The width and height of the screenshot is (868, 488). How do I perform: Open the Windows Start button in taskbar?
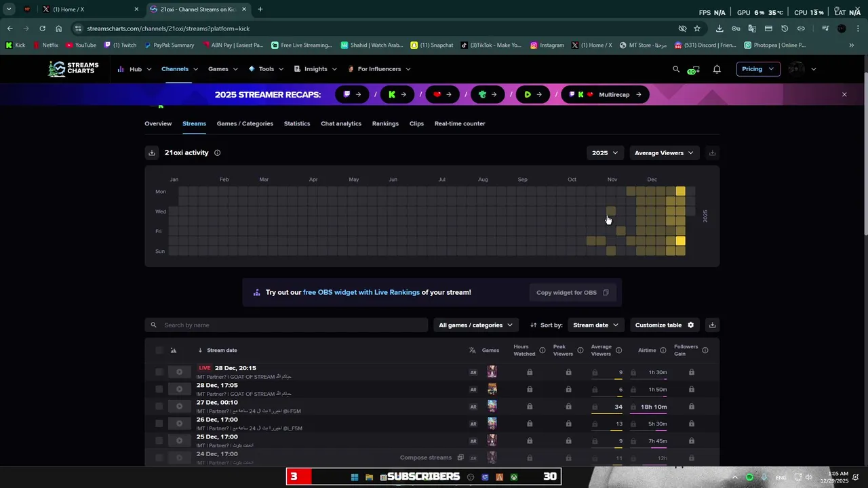click(x=354, y=477)
